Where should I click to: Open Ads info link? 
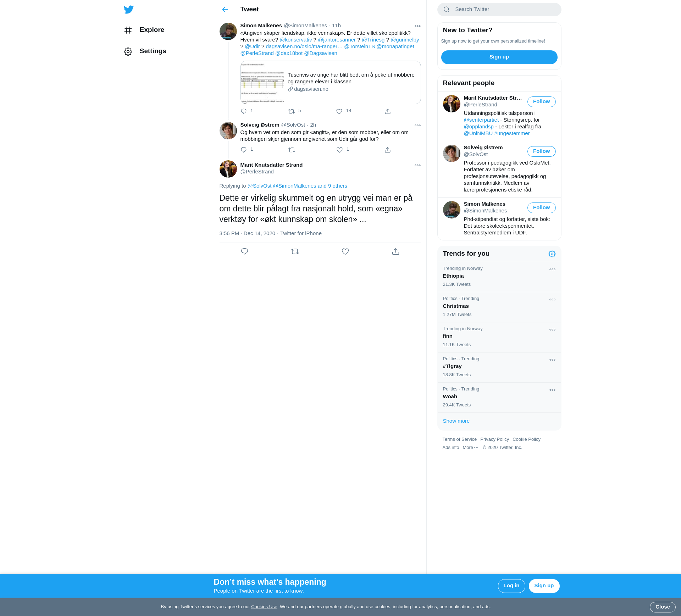[x=450, y=448]
